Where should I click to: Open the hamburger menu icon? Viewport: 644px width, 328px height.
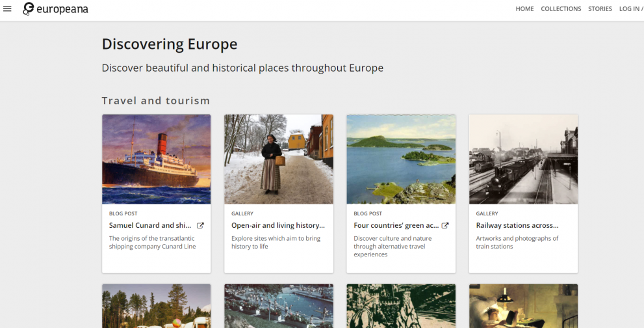coord(7,8)
